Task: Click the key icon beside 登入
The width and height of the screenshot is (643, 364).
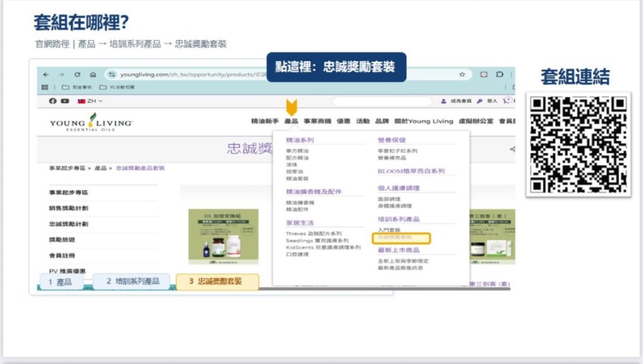Action: pyautogui.click(x=479, y=101)
